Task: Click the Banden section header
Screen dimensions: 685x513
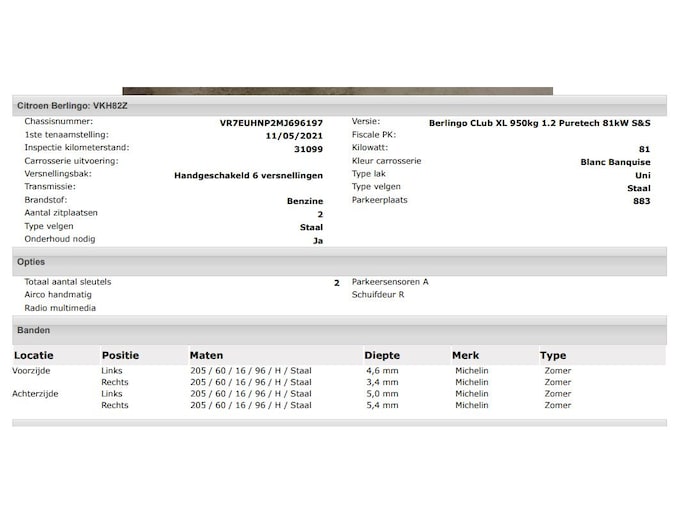Action: (339, 330)
